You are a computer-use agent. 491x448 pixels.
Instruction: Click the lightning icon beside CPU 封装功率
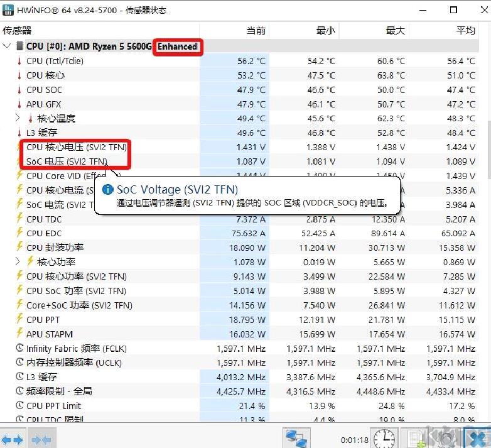[19, 246]
